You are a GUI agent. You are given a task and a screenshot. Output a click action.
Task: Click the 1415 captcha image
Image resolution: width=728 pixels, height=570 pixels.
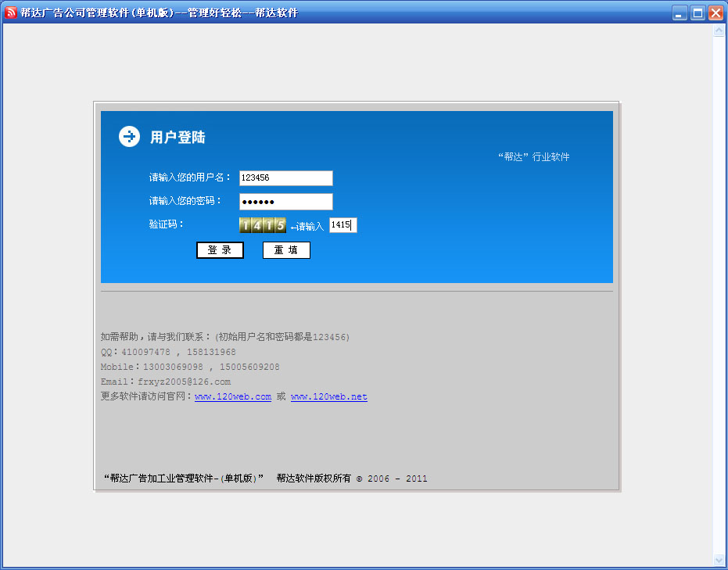pyautogui.click(x=263, y=226)
